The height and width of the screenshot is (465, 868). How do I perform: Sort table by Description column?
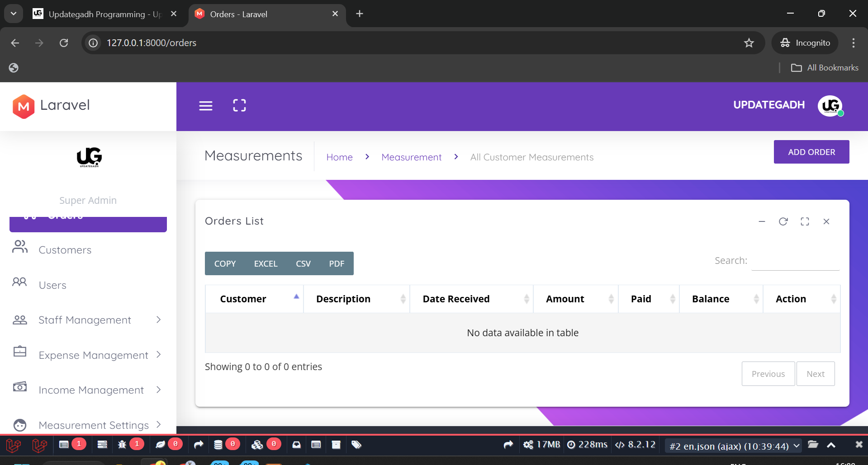coord(357,299)
